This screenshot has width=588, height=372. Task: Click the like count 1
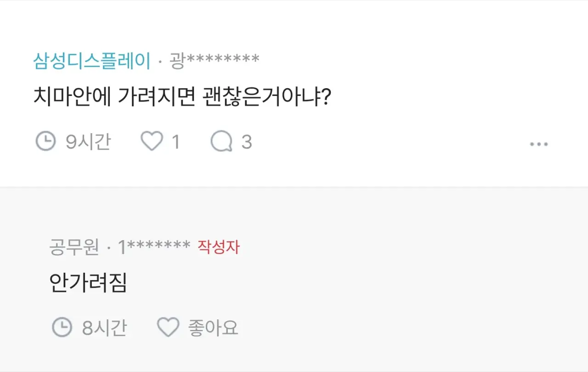(x=175, y=142)
